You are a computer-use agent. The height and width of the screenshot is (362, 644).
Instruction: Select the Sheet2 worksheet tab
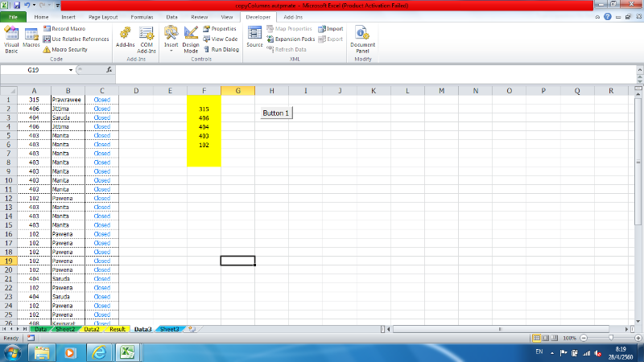(x=64, y=329)
